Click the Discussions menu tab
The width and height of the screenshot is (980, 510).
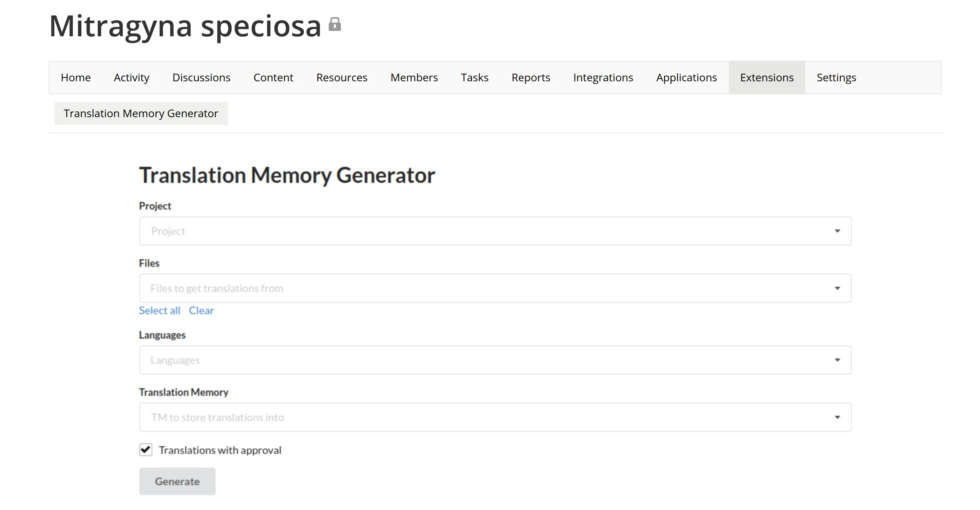[x=201, y=77]
